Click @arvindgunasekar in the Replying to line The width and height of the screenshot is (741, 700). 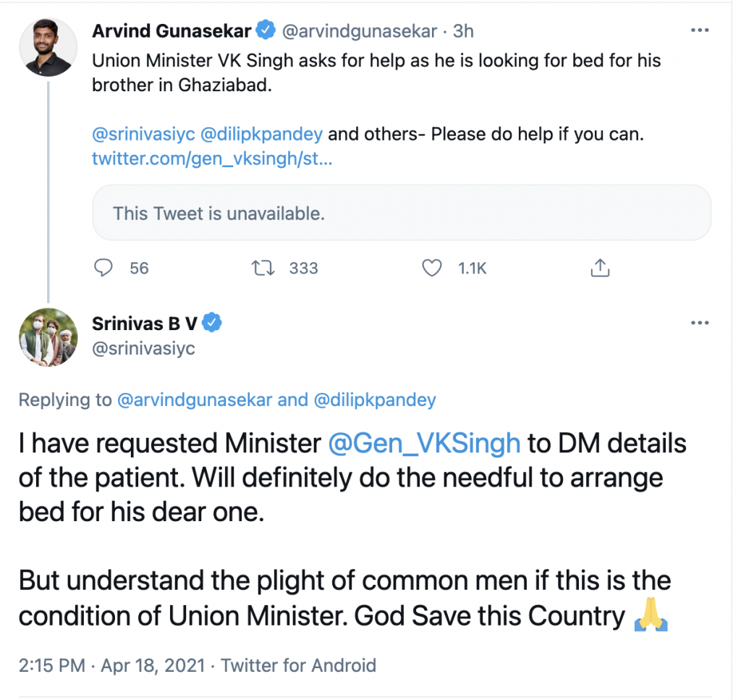[x=194, y=400]
